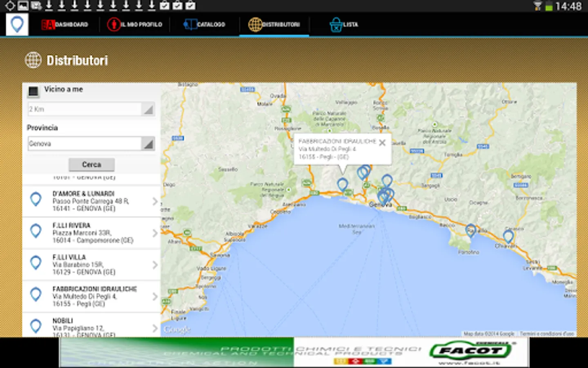Select the pin icon for F.LLI VILLA
The height and width of the screenshot is (368, 588).
coord(36,263)
